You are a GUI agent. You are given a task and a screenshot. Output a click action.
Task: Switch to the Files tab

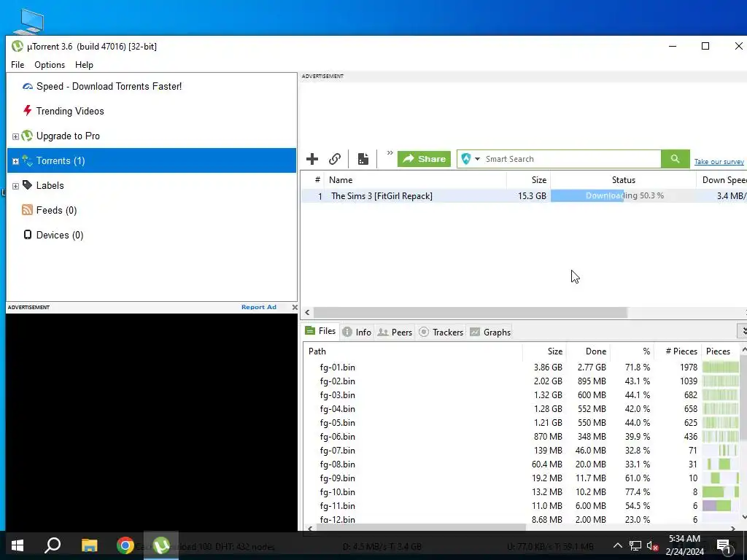coord(321,331)
